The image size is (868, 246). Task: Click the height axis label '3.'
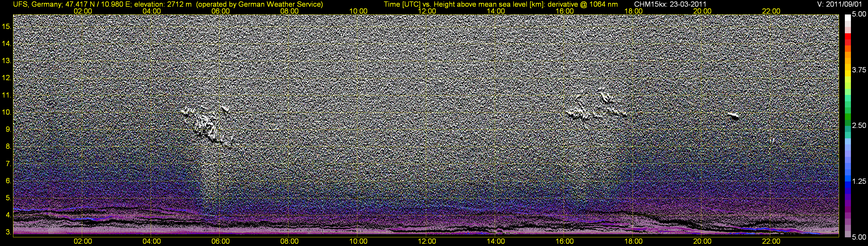[x=9, y=232]
